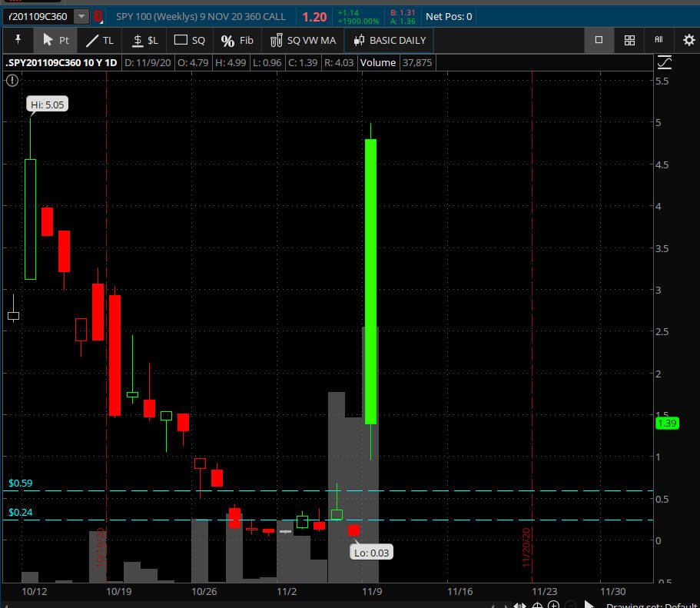Open chart settings gear
Screen dimensions: 700x608
pyautogui.click(x=688, y=40)
